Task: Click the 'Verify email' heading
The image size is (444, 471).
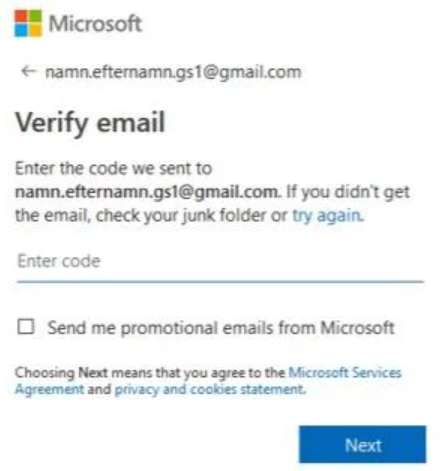Action: point(90,123)
